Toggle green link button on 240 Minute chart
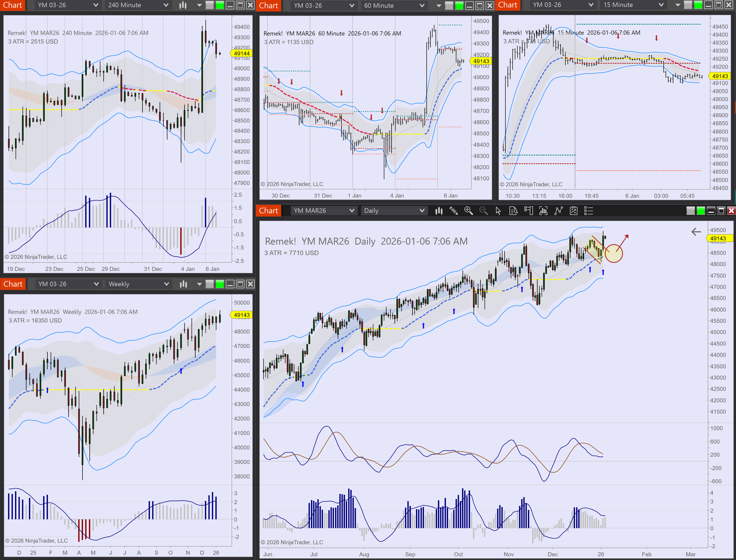Screen dimensions: 736x560 pyautogui.click(x=220, y=5)
